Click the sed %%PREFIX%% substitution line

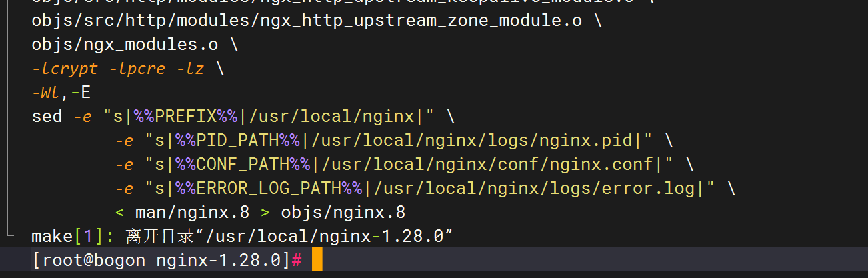pyautogui.click(x=243, y=117)
